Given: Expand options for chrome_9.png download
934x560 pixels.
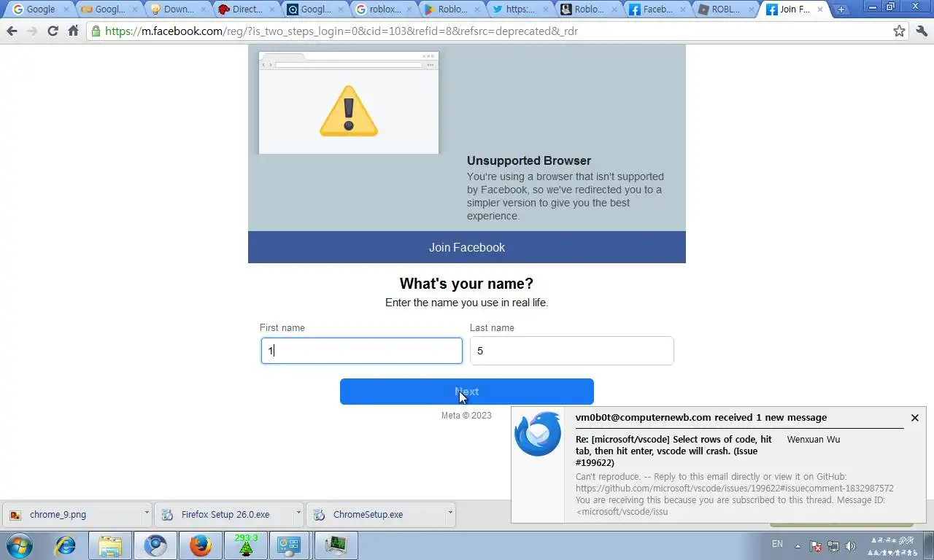Looking at the screenshot, I should click(146, 513).
